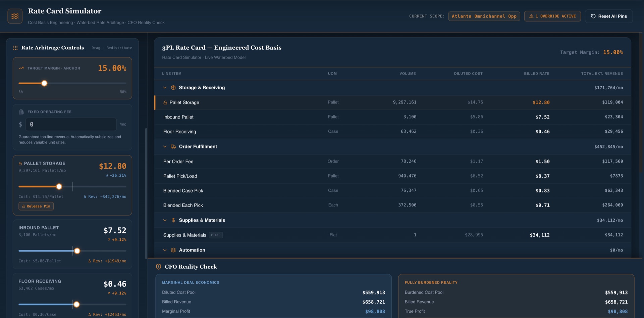Click the trend icon next to Target Margin Anchor

tap(21, 68)
